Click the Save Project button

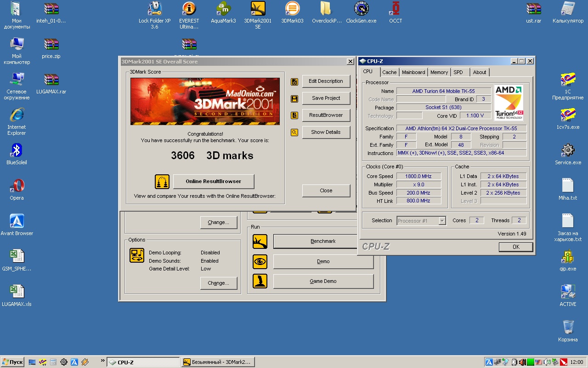click(x=326, y=98)
